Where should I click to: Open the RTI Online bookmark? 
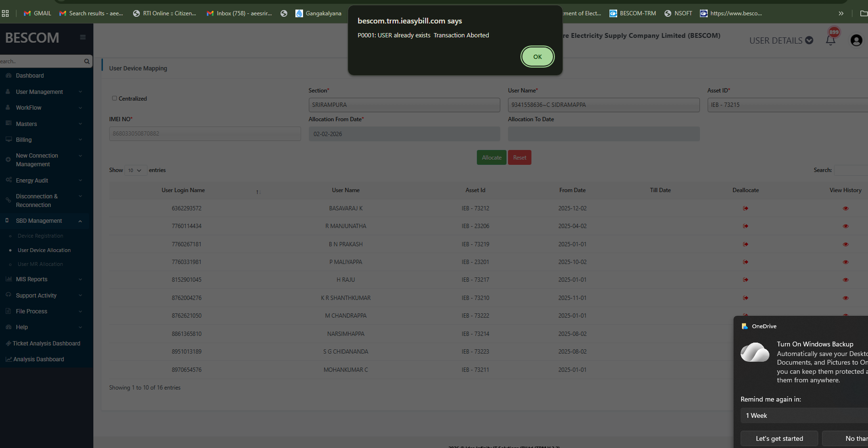(165, 13)
